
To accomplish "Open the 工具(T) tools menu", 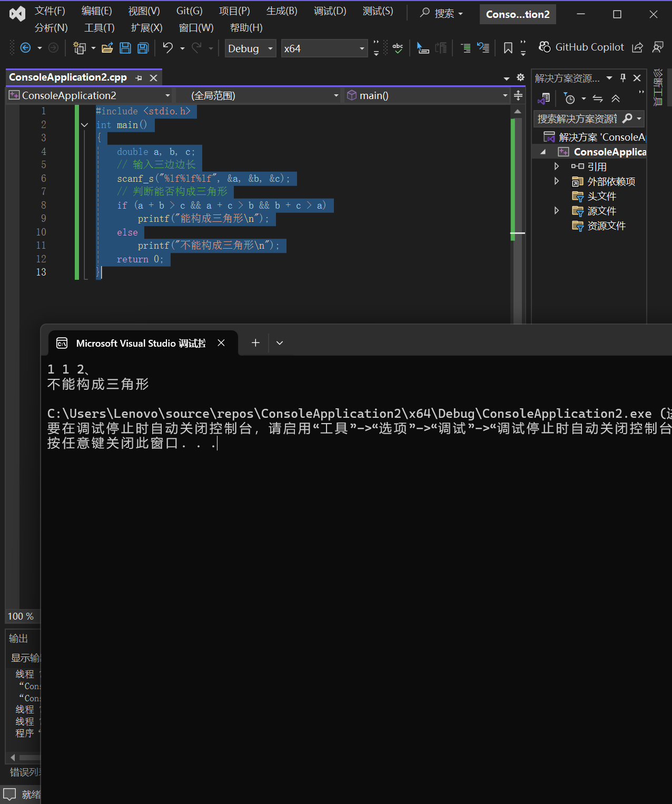I will [99, 28].
